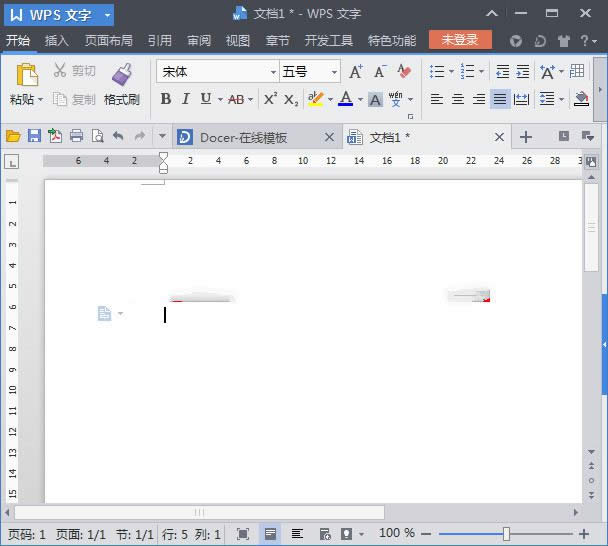Open the font size 五号 dropdown

pos(334,72)
